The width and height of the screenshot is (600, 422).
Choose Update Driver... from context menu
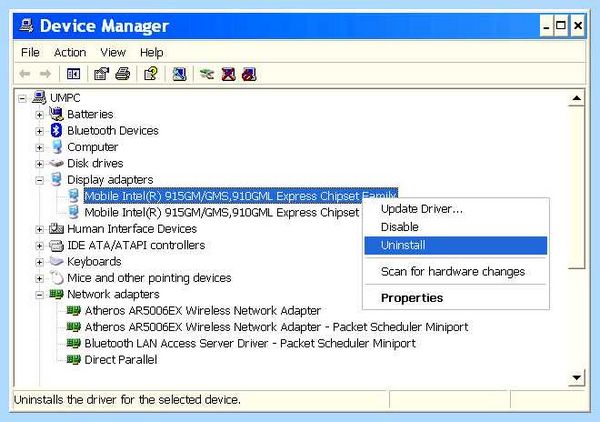(455, 209)
